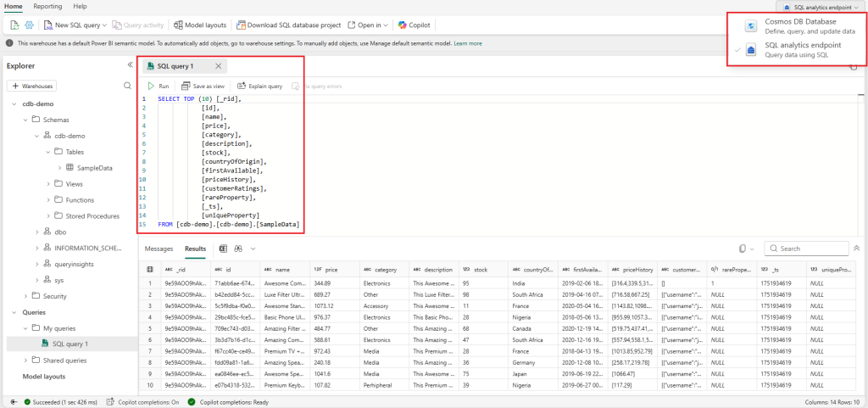This screenshot has width=868, height=408.
Task: Collapse the Explorer pane with double-chevron
Action: click(x=130, y=64)
